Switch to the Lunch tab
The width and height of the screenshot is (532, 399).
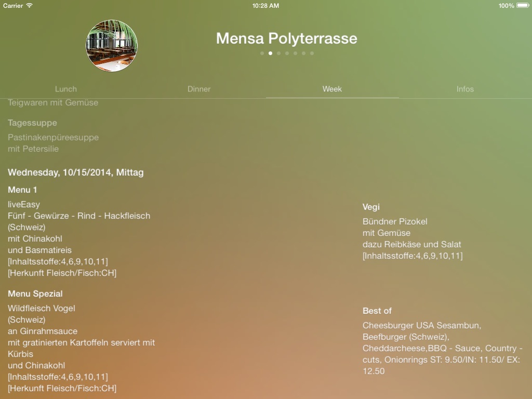click(x=66, y=89)
